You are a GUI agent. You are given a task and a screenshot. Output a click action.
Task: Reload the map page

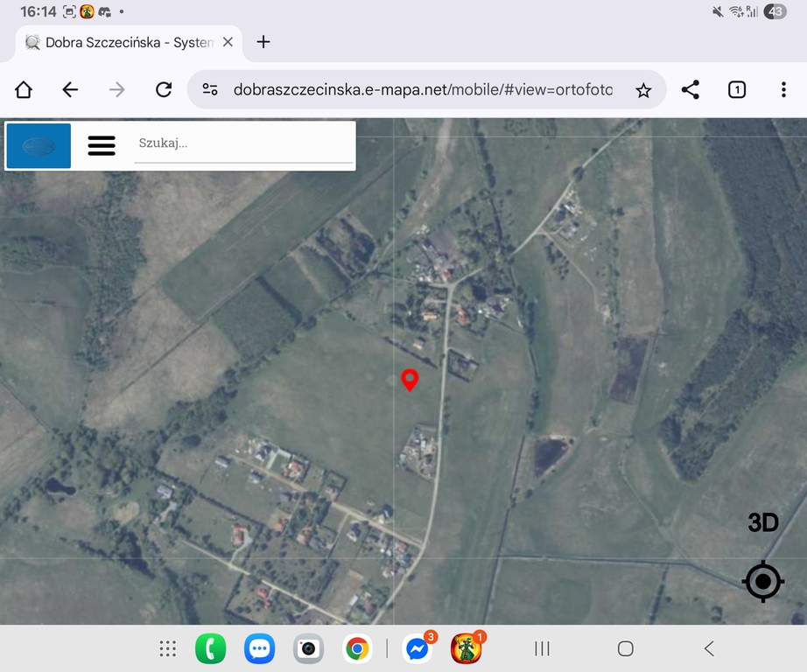coord(164,90)
